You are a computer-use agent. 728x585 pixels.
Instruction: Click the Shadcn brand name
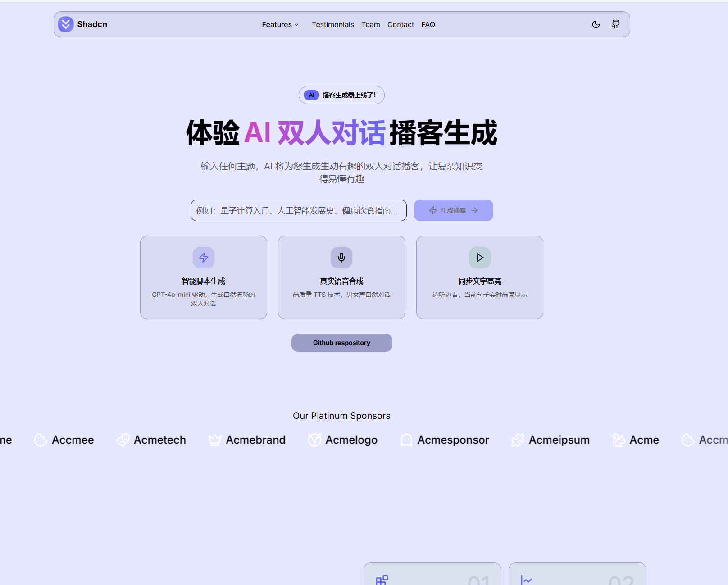click(x=92, y=24)
